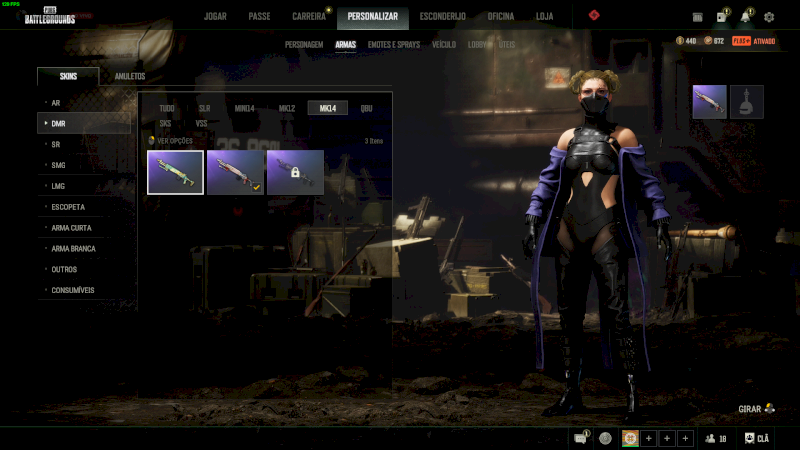This screenshot has width=800, height=450.
Task: Click the second empty plus team slot
Action: coord(667,438)
